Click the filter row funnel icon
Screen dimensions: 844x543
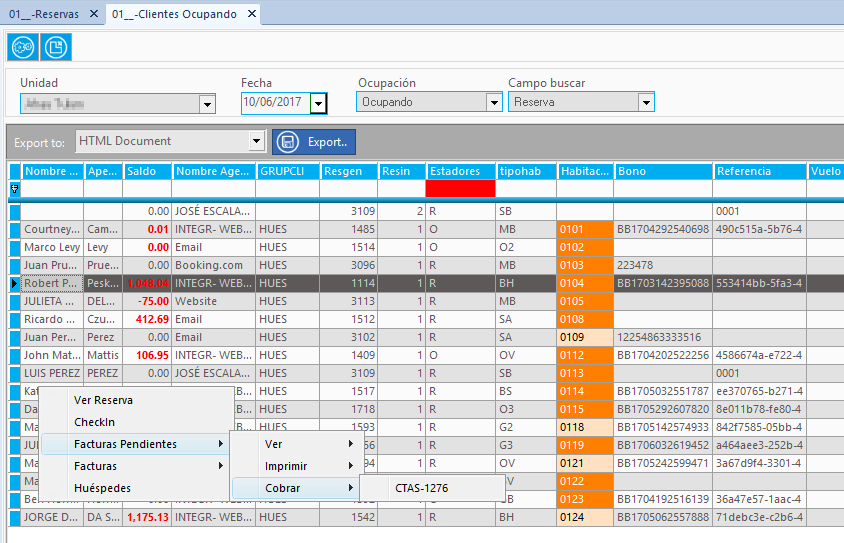pos(15,189)
